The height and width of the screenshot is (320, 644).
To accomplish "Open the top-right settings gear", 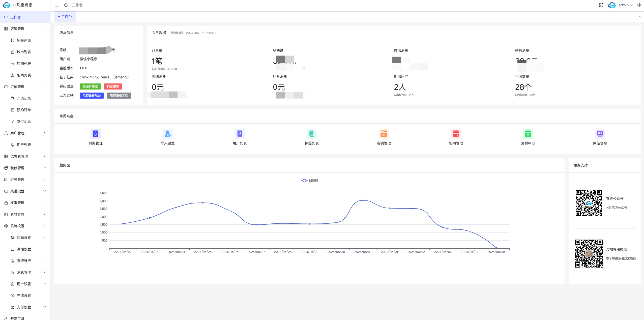I will click(639, 5).
